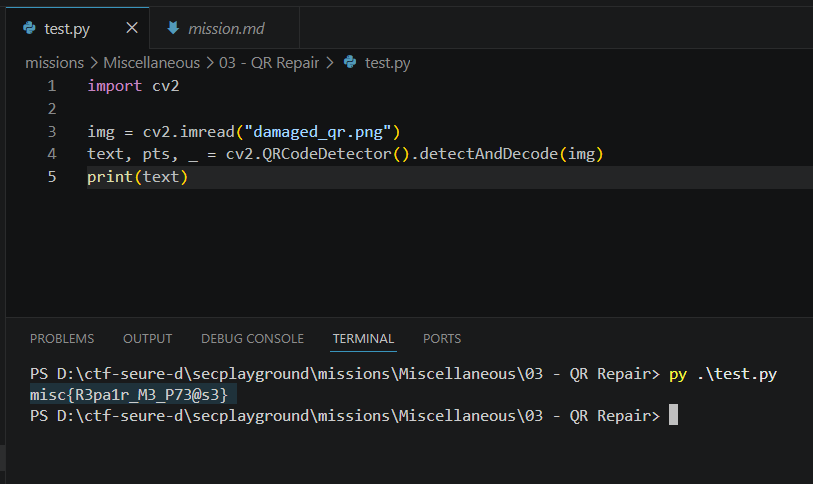Select the TERMINAL panel tab
The image size is (813, 484).
[363, 339]
